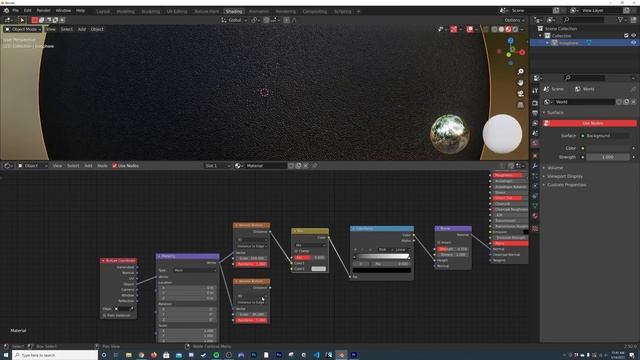640x360 pixels.
Task: Click the ColorRamp gradient bar
Action: click(x=382, y=256)
